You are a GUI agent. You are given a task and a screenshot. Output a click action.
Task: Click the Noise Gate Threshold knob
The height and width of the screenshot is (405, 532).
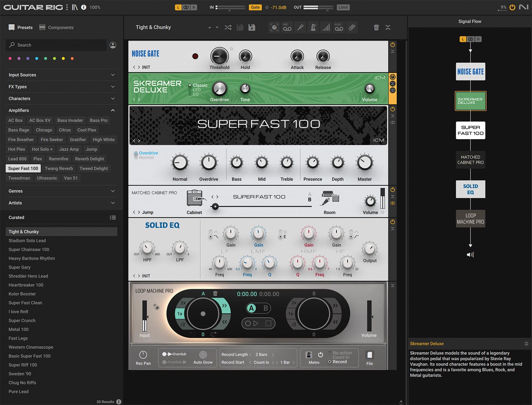[219, 56]
